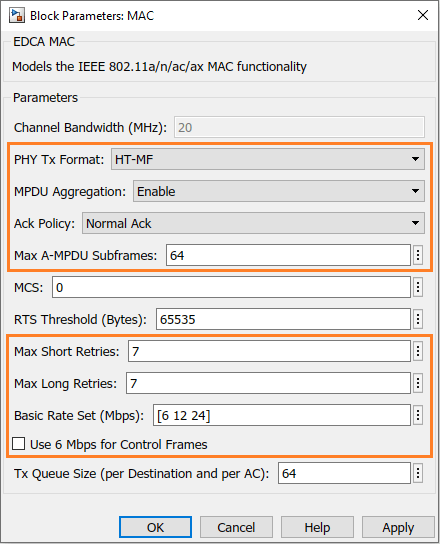Open three-dot menu beside Tx Queue Size
This screenshot has width=440, height=544.
coord(418,473)
